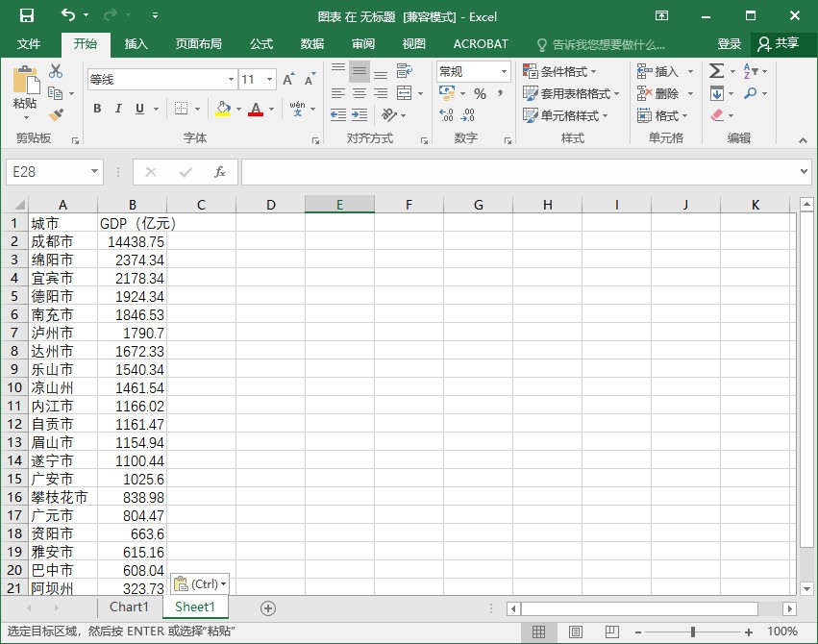
Task: Click the insert function fx icon
Action: 219,172
